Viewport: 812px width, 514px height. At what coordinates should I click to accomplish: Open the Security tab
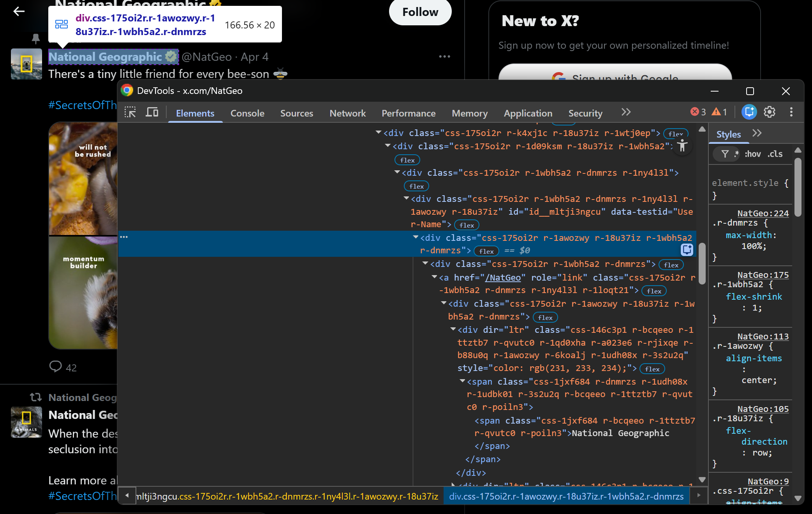[x=585, y=113]
